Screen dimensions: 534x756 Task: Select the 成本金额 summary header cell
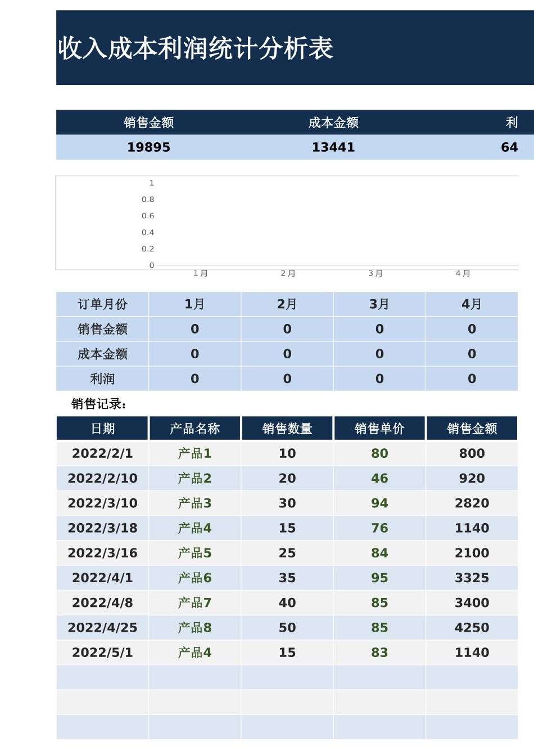click(334, 121)
